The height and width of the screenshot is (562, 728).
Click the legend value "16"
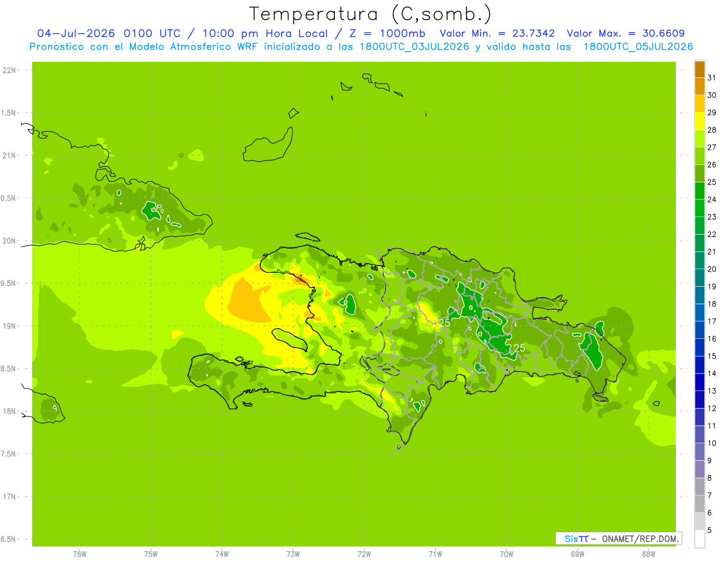712,339
